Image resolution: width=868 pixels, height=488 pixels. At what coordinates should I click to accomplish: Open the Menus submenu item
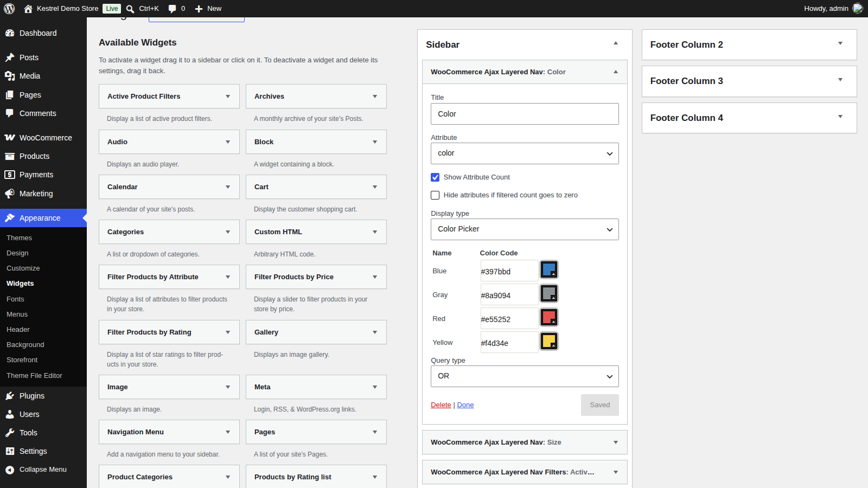coord(17,314)
